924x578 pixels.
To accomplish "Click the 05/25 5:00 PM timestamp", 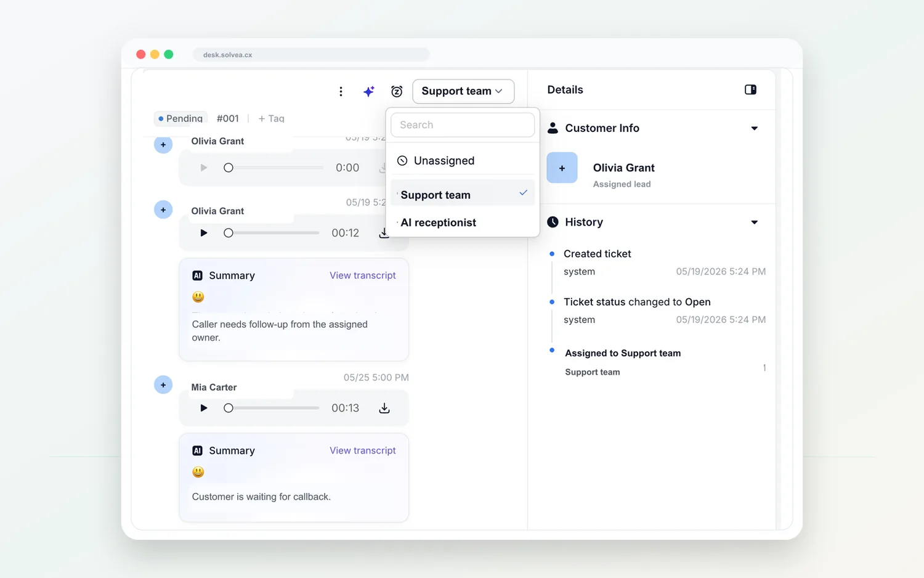I will click(x=376, y=378).
